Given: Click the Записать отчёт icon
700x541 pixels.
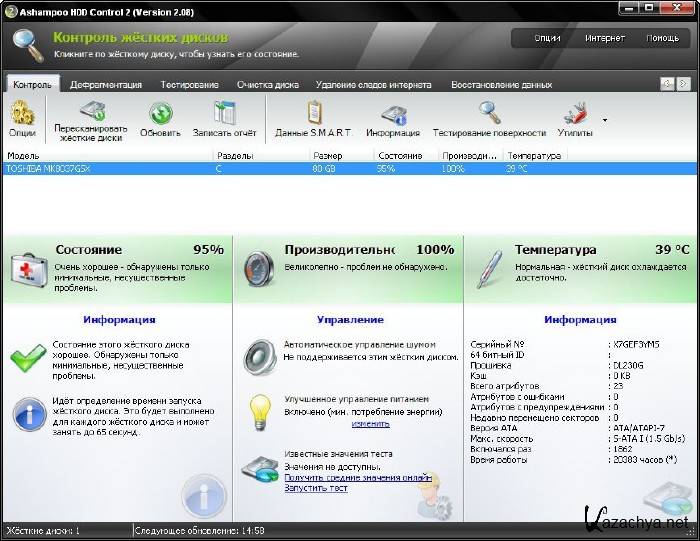Looking at the screenshot, I should click(x=223, y=113).
